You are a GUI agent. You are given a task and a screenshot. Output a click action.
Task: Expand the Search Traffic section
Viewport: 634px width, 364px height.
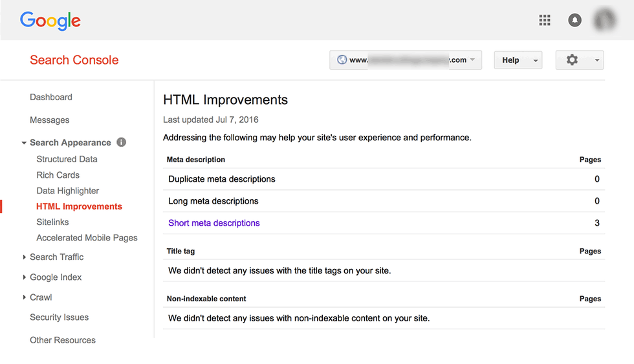tap(25, 257)
